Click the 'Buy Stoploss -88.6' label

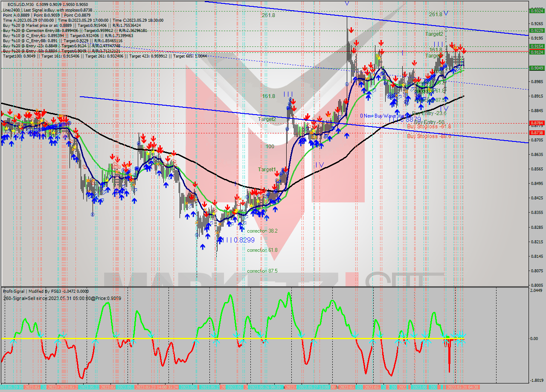(428, 136)
